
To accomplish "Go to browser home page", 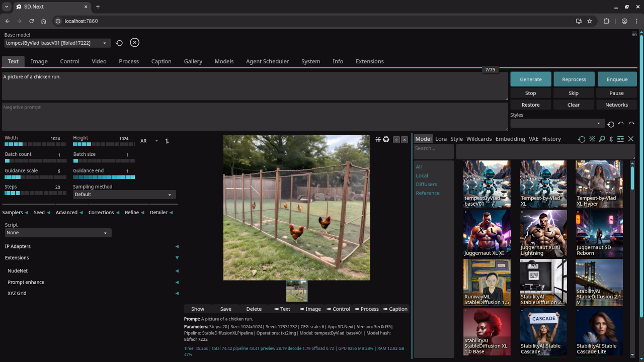I will tap(44, 21).
